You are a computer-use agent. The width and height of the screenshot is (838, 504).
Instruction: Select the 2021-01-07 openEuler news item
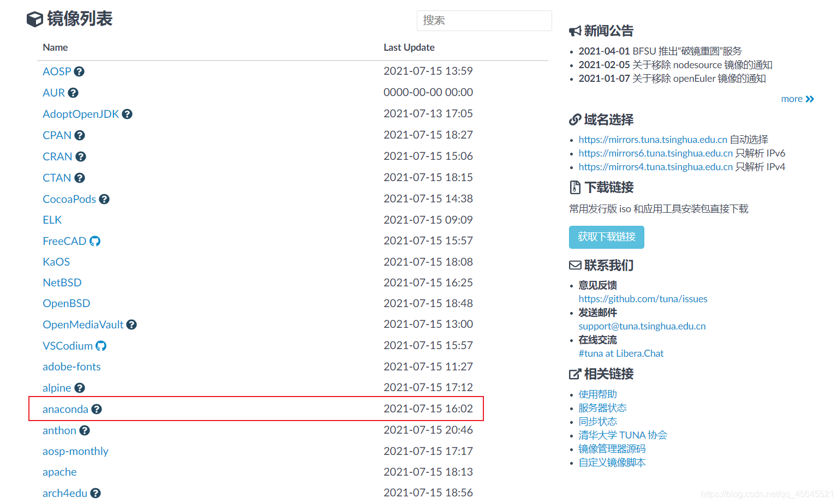click(x=672, y=79)
